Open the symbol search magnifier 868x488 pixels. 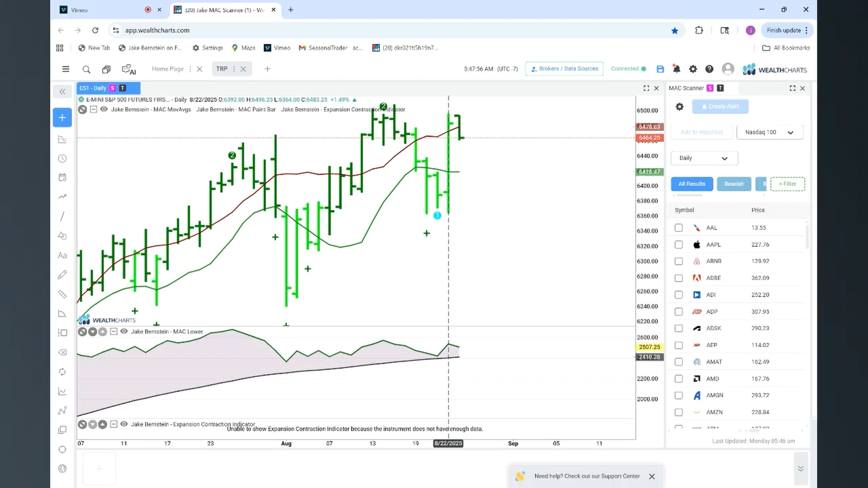(86, 69)
